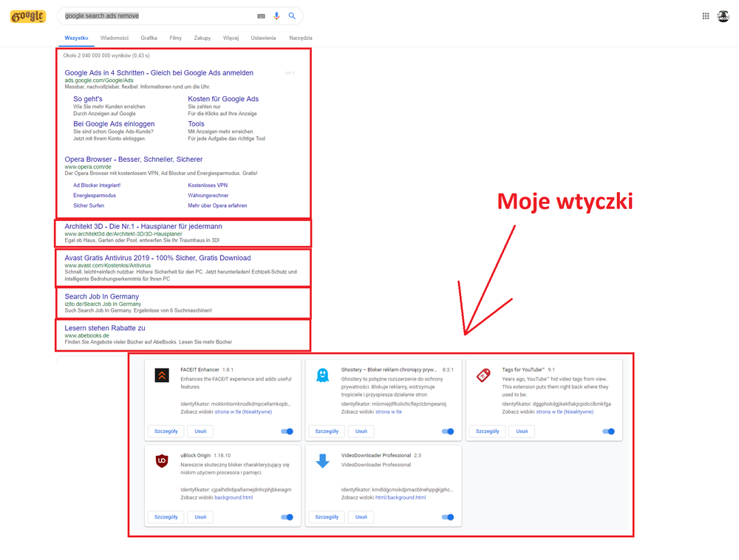The width and height of the screenshot is (739, 560).
Task: Click the blue magnifier search icon
Action: tap(292, 16)
